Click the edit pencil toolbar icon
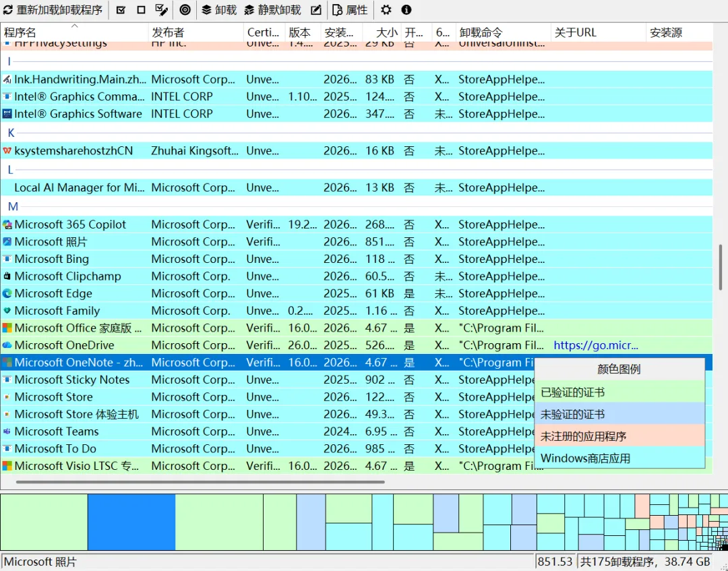The width and height of the screenshot is (728, 571). coord(315,9)
